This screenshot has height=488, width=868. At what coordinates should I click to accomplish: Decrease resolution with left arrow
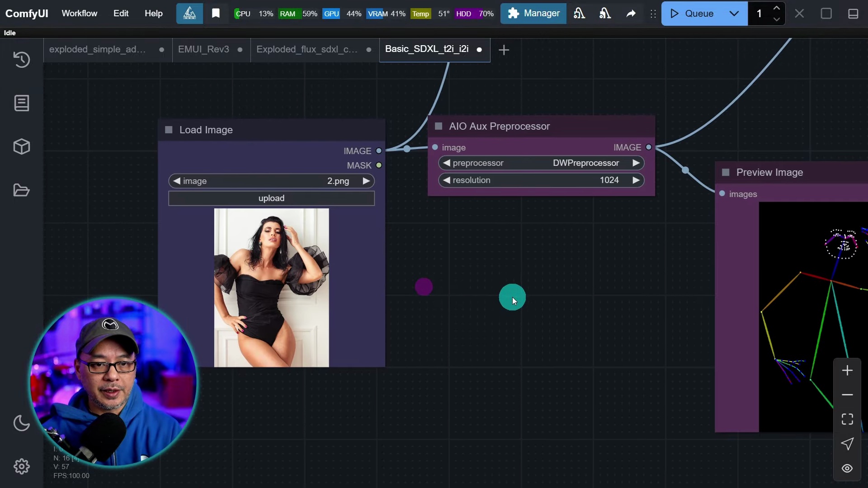[x=447, y=180]
